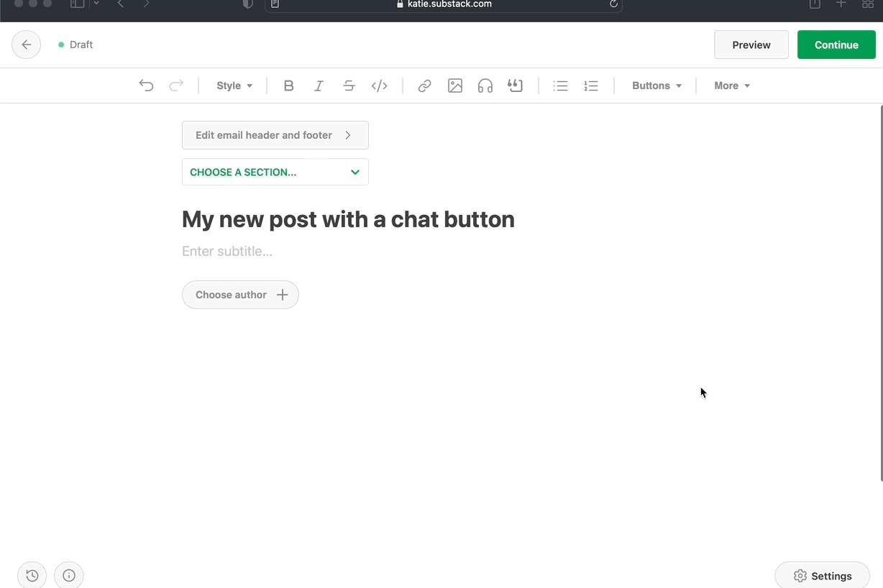
Task: Expand the More menu
Action: (x=731, y=86)
